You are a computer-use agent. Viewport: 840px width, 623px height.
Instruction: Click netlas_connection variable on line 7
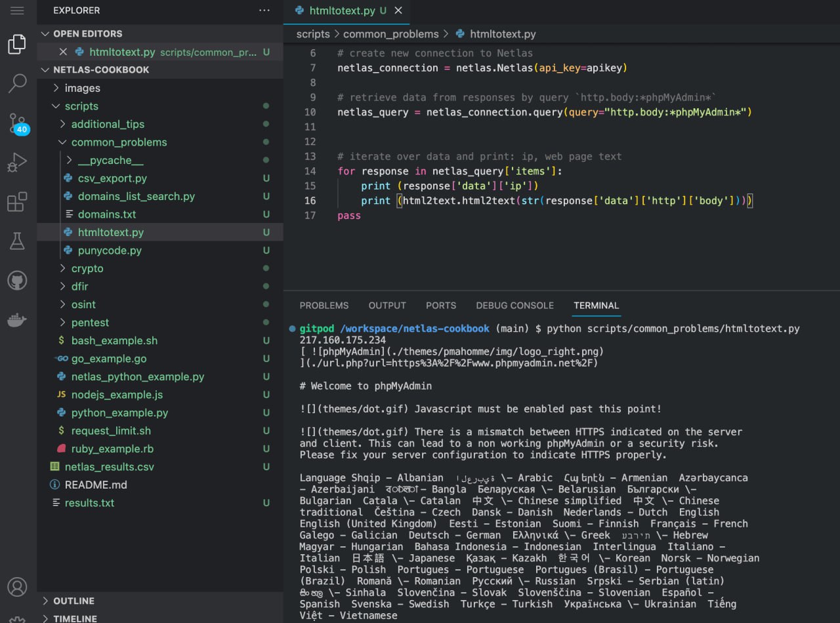click(x=388, y=68)
